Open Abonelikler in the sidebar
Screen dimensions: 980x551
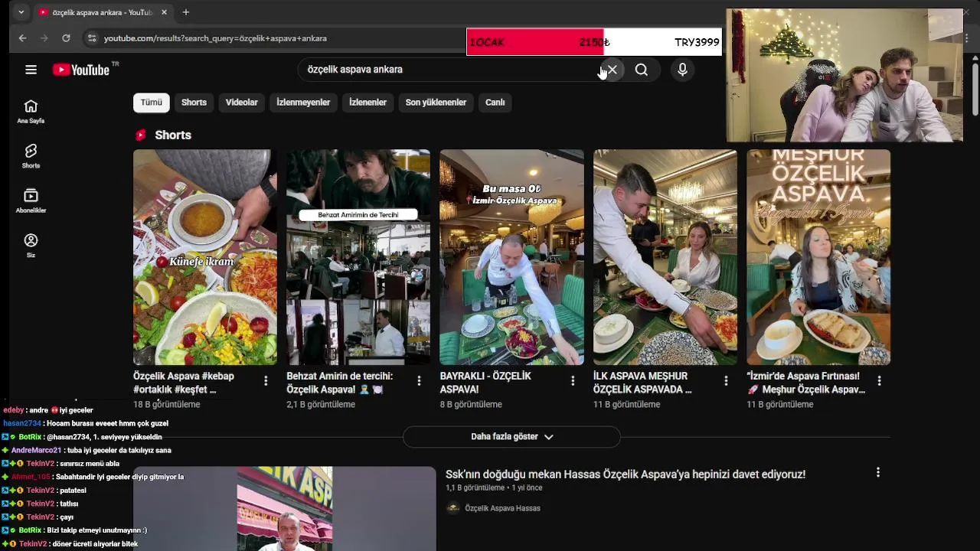tap(31, 201)
